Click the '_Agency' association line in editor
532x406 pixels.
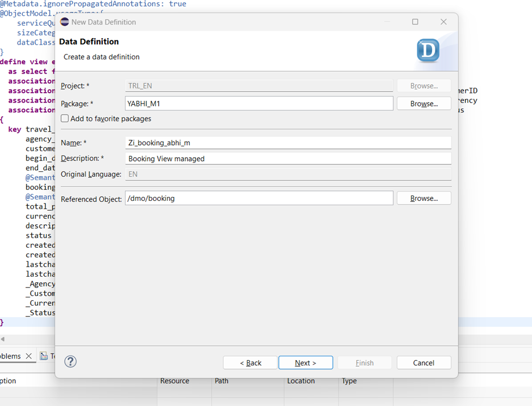40,284
